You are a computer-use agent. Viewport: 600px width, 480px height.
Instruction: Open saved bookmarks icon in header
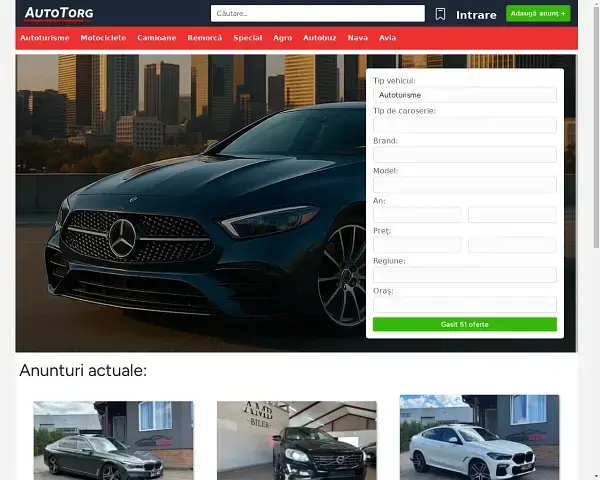tap(440, 14)
